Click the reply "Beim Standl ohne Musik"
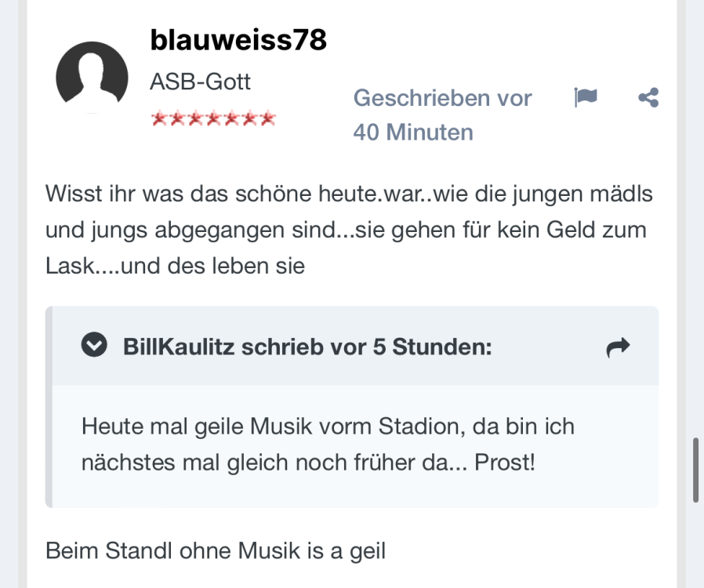This screenshot has width=704, height=588. pos(216,550)
